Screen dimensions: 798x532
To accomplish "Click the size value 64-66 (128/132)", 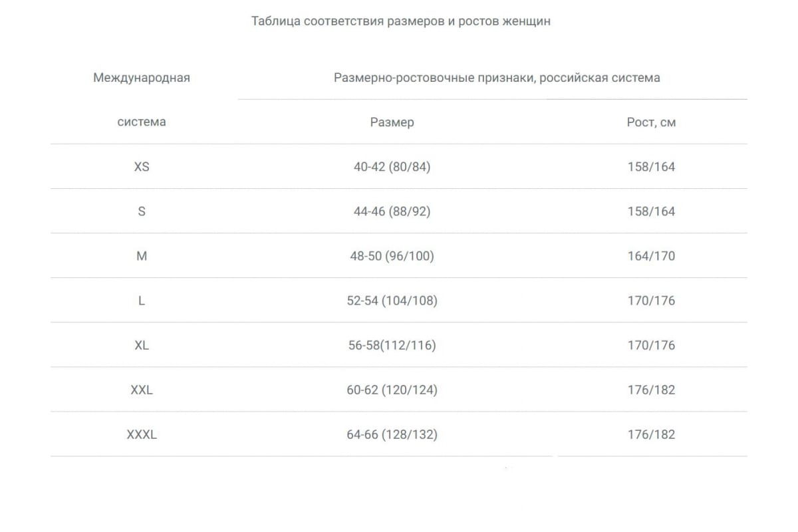I will (392, 434).
